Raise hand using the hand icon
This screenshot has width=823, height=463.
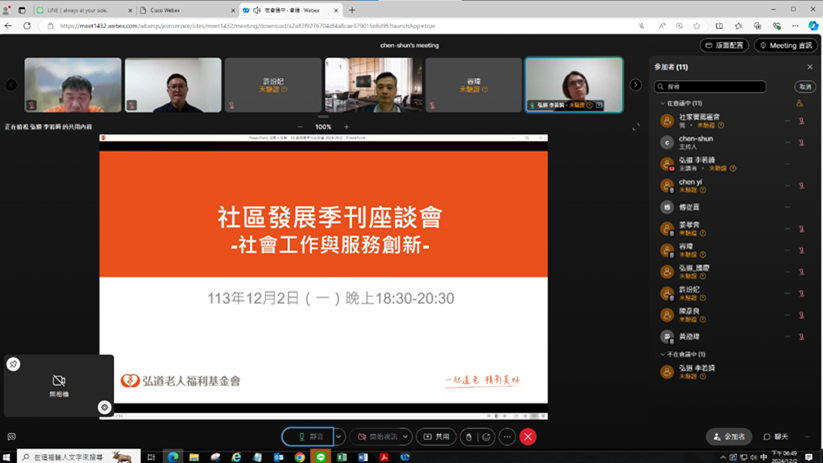click(x=469, y=437)
